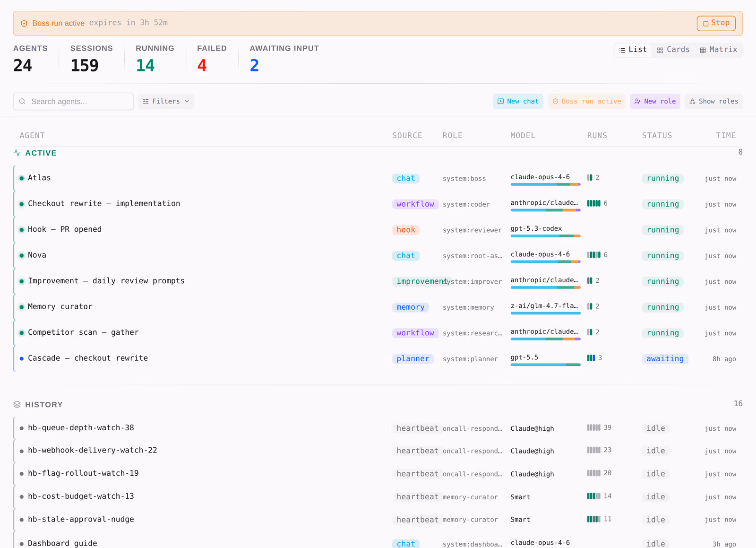Click the FAILED count 4
756x548 pixels.
pyautogui.click(x=202, y=65)
